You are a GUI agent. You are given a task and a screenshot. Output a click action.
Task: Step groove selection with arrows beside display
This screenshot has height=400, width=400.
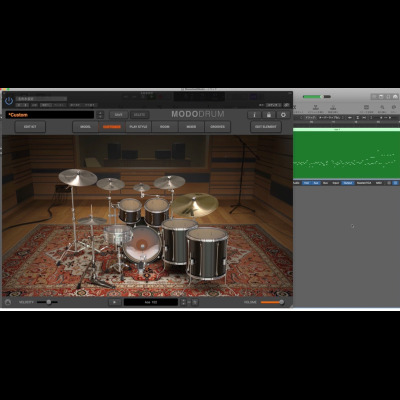(x=183, y=302)
